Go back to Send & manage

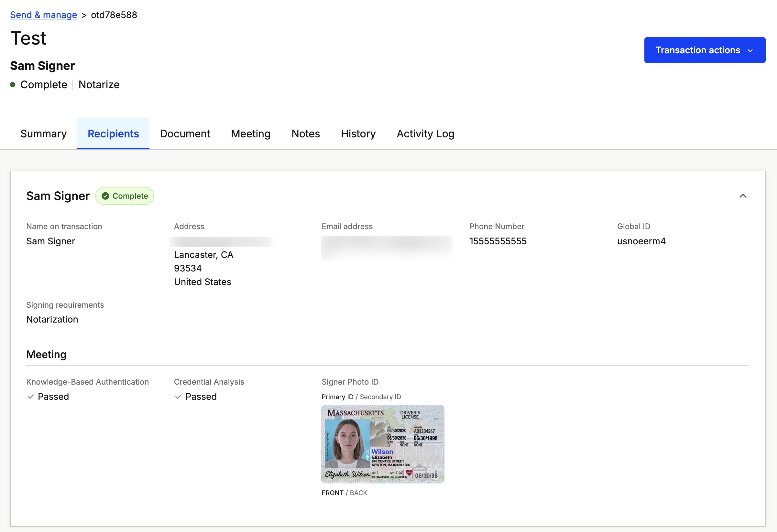[x=43, y=15]
